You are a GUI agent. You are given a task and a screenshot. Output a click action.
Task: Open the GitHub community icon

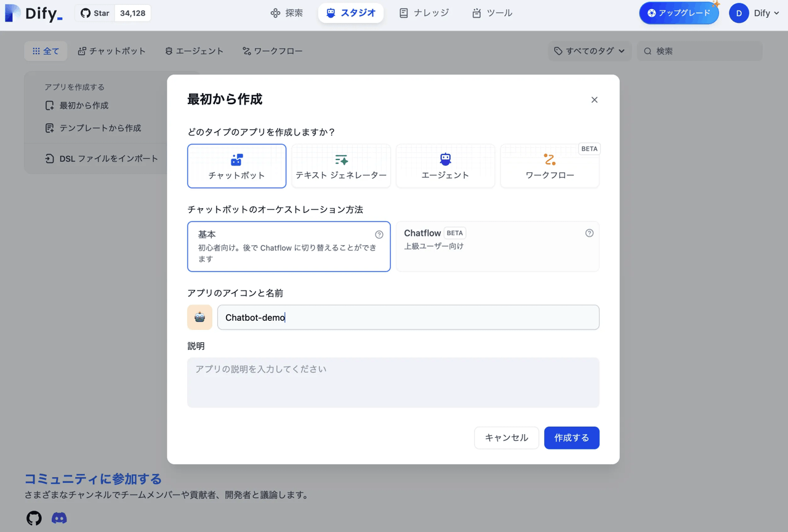pyautogui.click(x=34, y=518)
